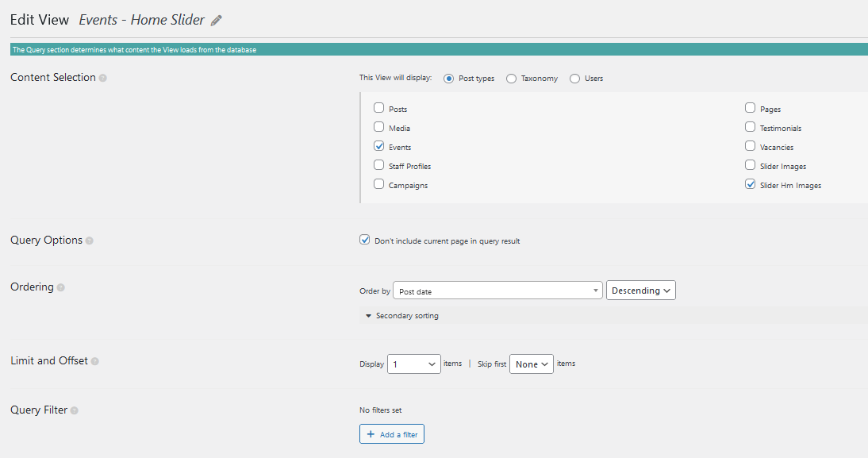Click the Add a filter button
The image size is (868, 458).
point(392,434)
